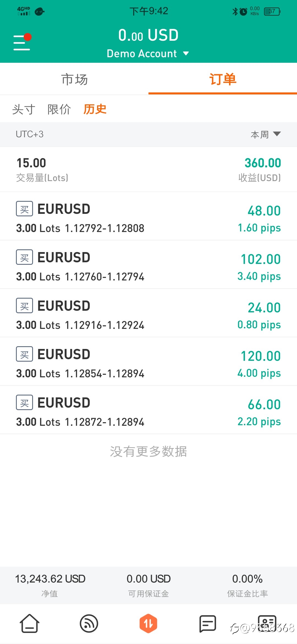Viewport: 297px width, 644px height.
Task: Tap the 0.00 USD account balance header
Action: click(x=148, y=36)
